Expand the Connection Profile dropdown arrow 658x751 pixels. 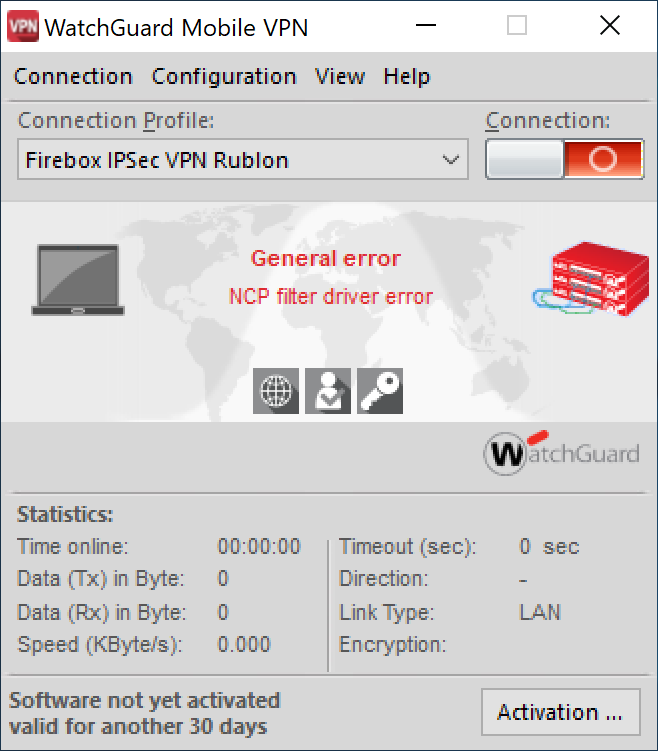[452, 160]
